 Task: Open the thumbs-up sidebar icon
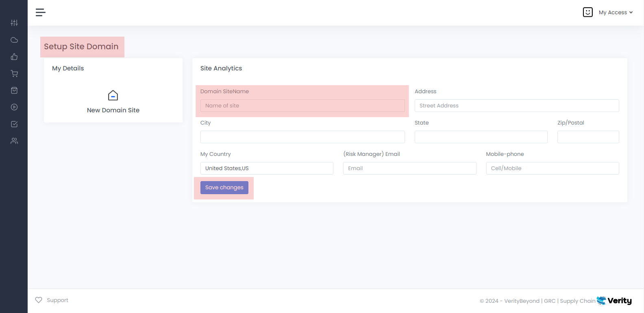pos(14,57)
